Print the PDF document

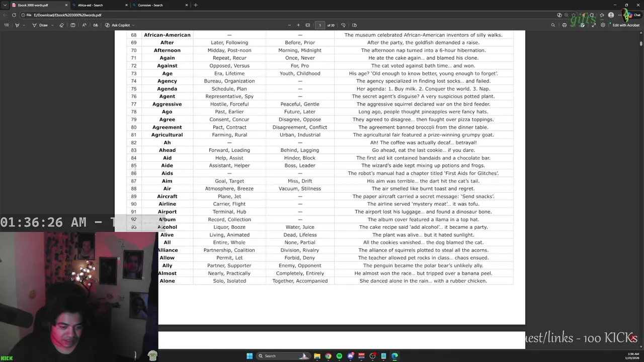point(565,25)
